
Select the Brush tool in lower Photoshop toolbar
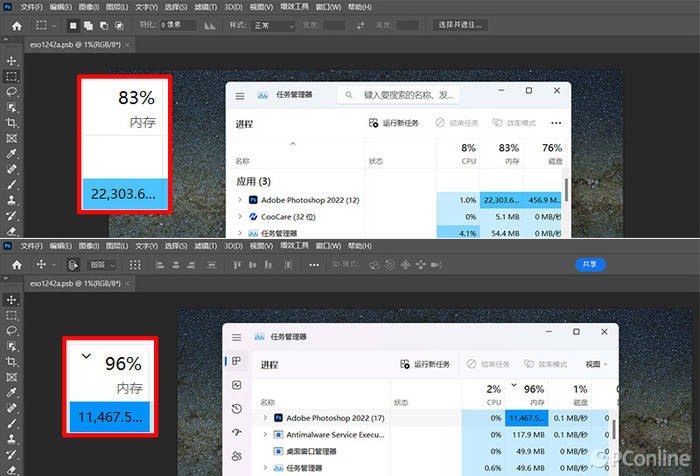(x=12, y=423)
